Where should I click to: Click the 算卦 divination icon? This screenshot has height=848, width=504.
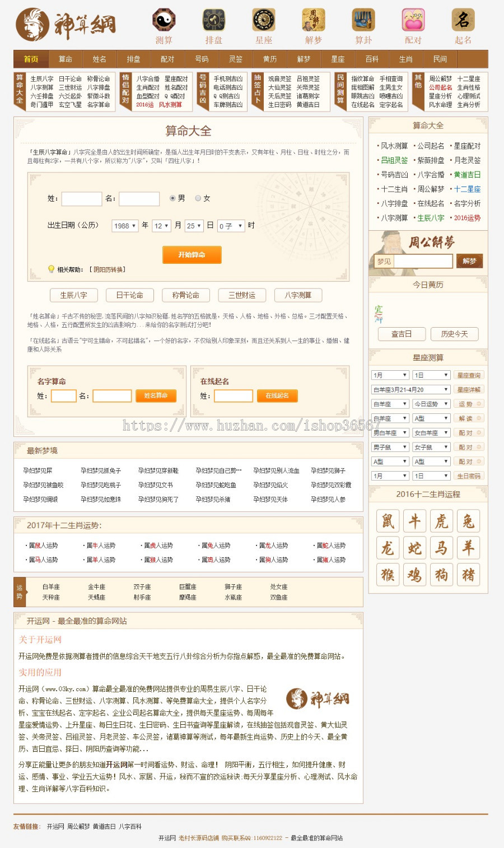(x=363, y=20)
